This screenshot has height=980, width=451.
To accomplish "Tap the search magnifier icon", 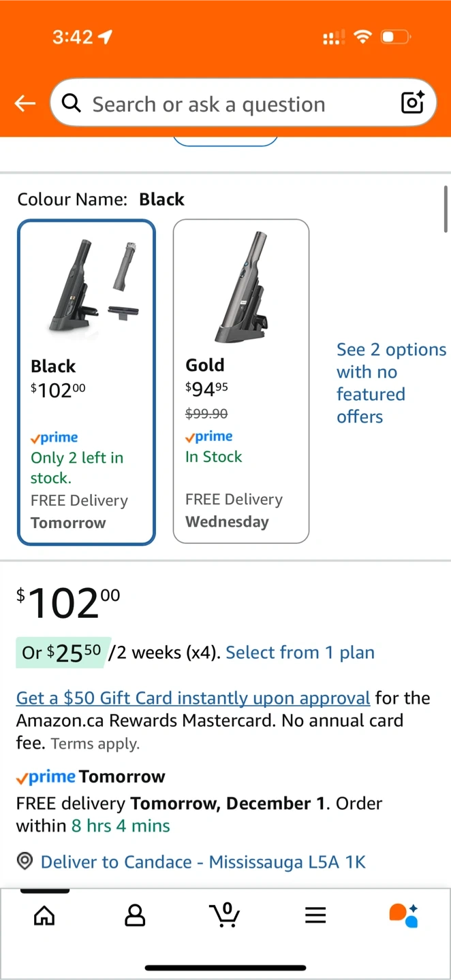I will click(71, 103).
